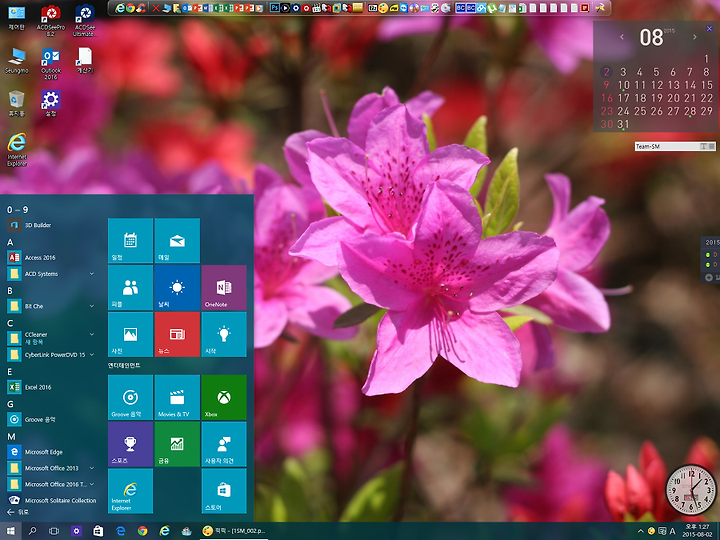This screenshot has width=720, height=540.
Task: Click the Windows Start button
Action: [10, 531]
